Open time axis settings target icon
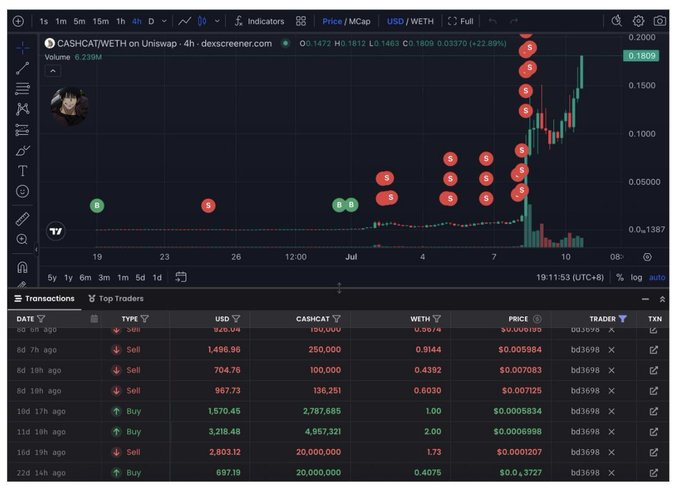This screenshot has width=680, height=490. (647, 257)
